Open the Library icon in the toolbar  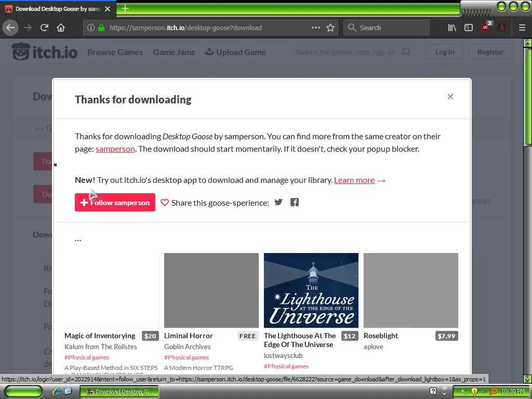(x=452, y=28)
